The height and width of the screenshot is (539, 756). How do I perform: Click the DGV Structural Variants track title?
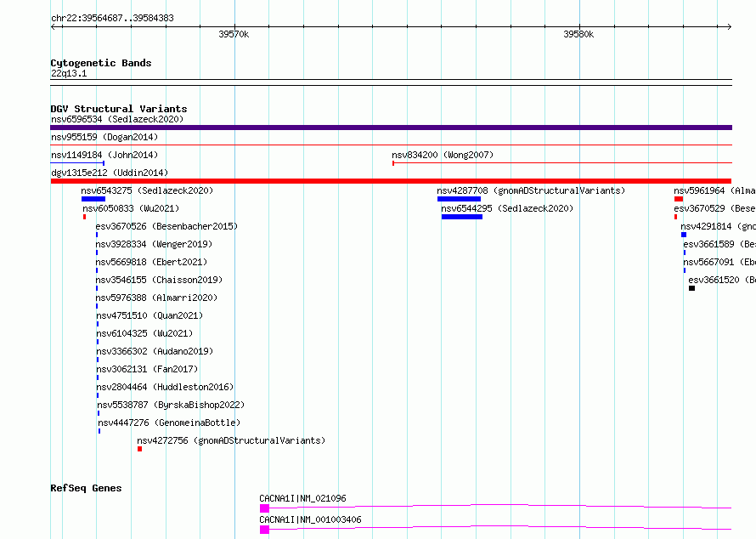119,109
